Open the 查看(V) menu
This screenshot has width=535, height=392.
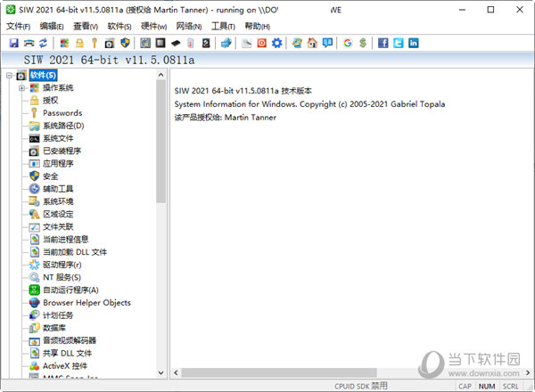[x=86, y=26]
